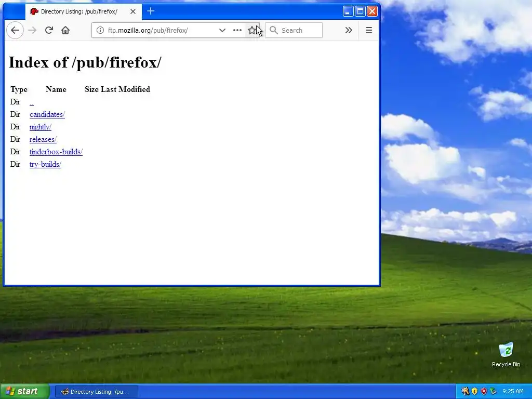Go back using the back arrow button
The height and width of the screenshot is (399, 532).
[15, 30]
